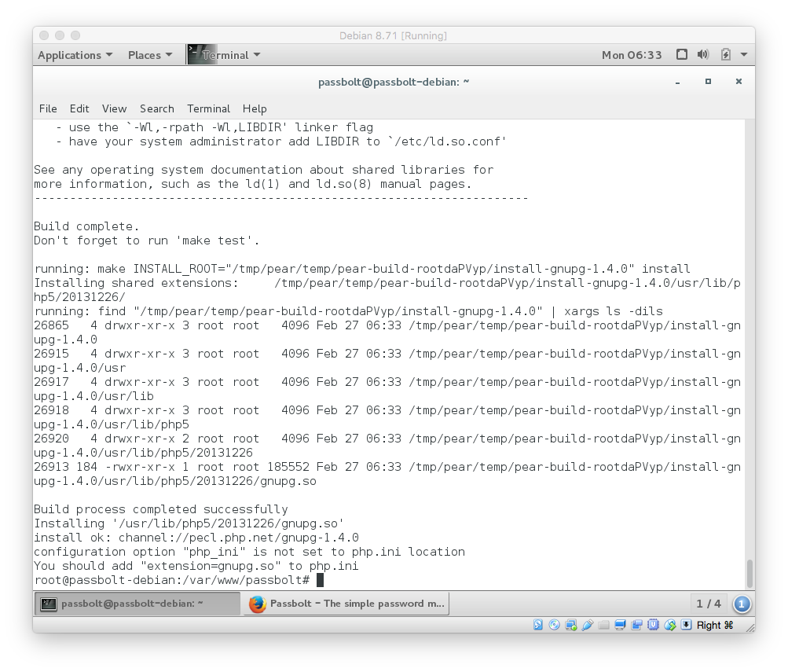Click the terminal prompt cursor block
This screenshot has width=788, height=672.
pyautogui.click(x=320, y=580)
